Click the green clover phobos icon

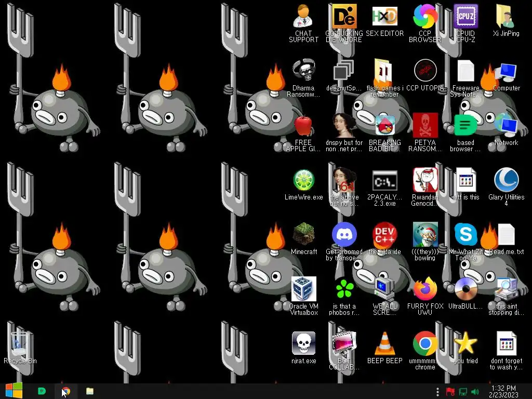(x=344, y=289)
